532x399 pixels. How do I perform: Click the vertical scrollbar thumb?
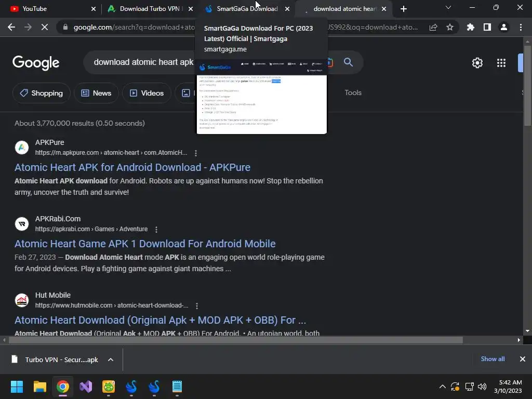pyautogui.click(x=527, y=86)
